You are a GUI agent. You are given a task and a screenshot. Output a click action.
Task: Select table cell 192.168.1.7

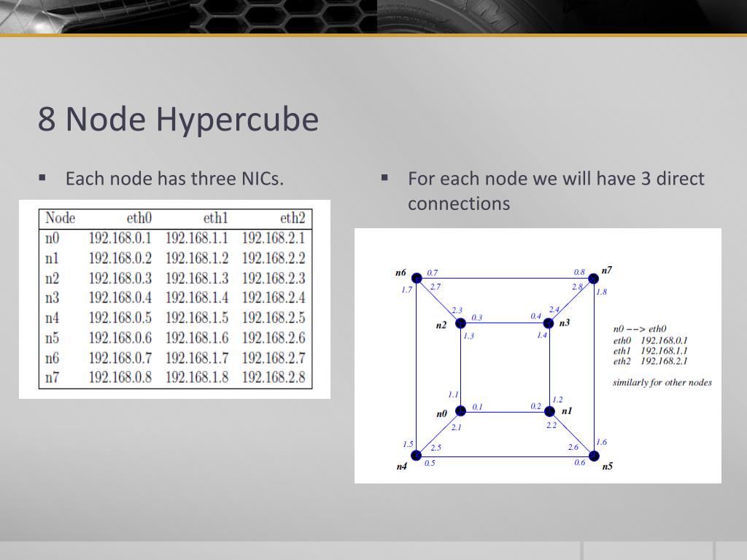pyautogui.click(x=197, y=357)
